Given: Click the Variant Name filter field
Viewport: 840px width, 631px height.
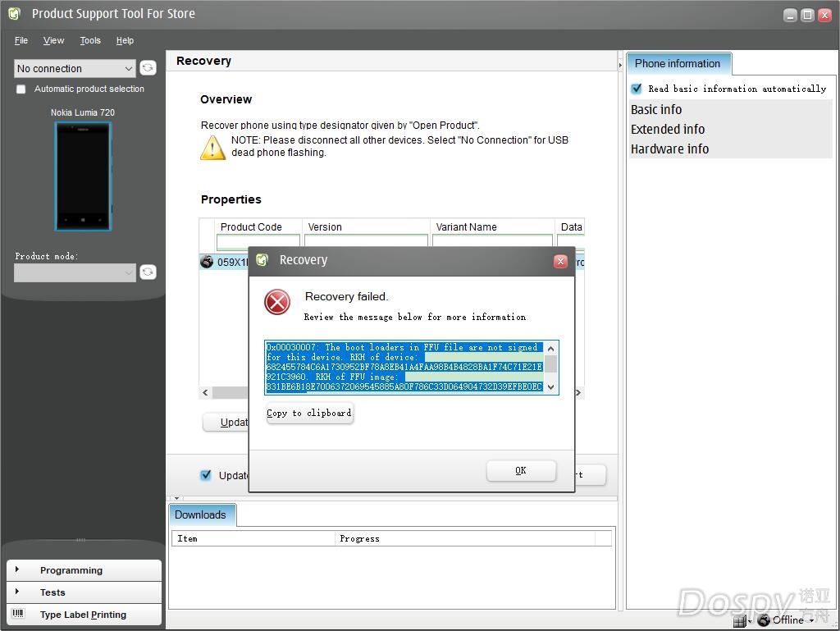Looking at the screenshot, I should [492, 241].
